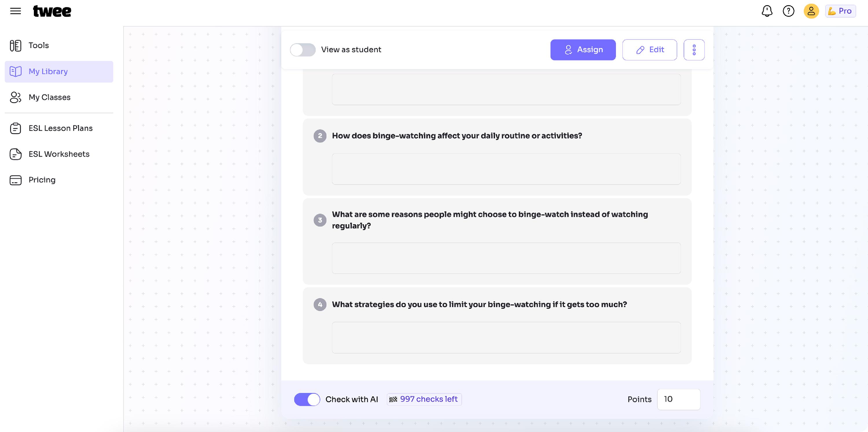Click the answer box for question 4
Image resolution: width=868 pixels, height=432 pixels.
(506, 338)
